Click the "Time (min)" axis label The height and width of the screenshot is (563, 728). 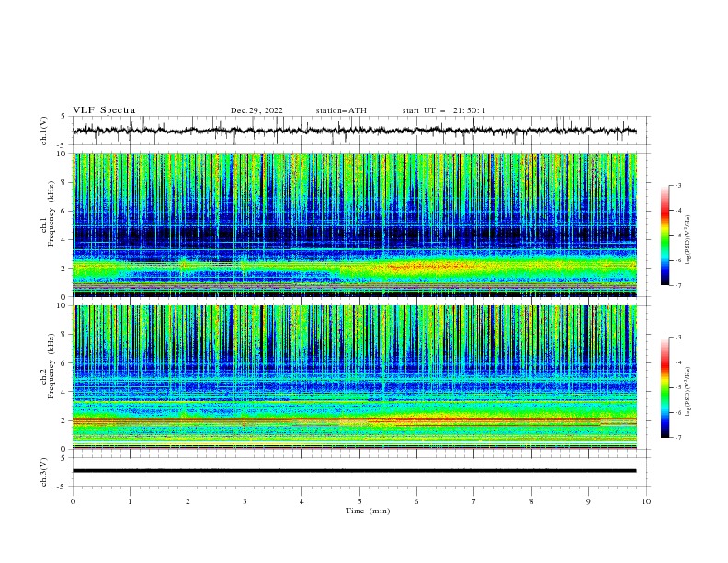coord(368,511)
